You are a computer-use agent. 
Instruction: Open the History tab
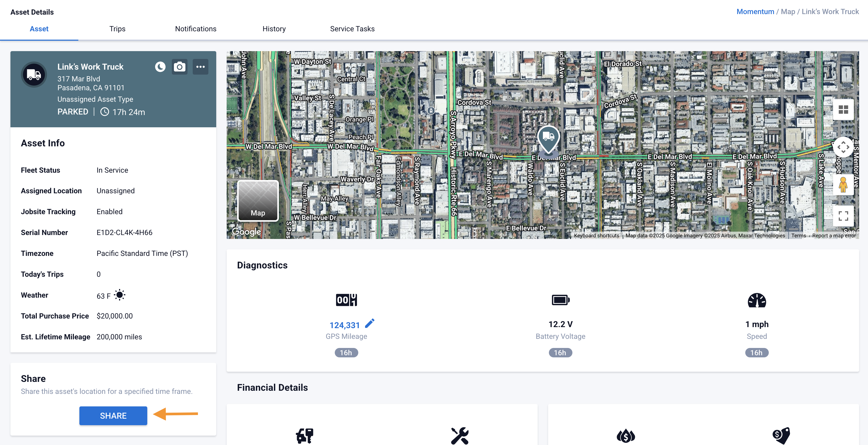point(274,29)
